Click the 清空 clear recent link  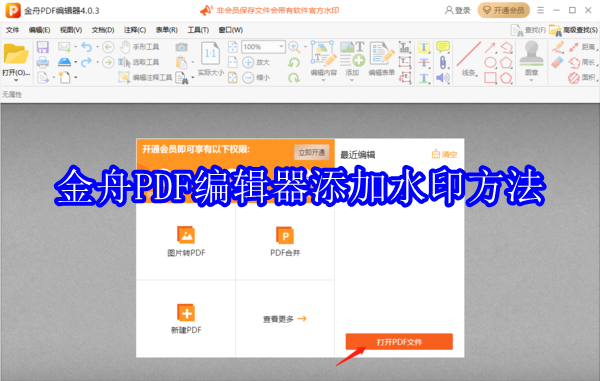tap(445, 155)
